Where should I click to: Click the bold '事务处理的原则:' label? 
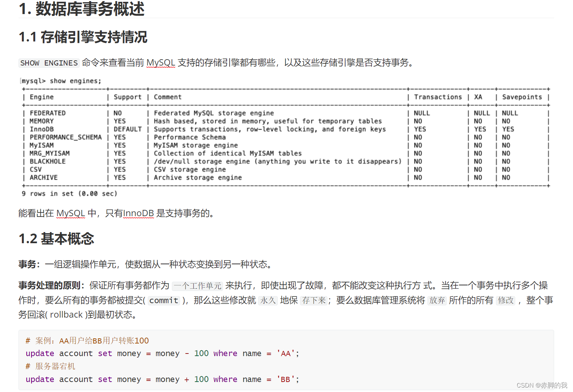[51, 285]
